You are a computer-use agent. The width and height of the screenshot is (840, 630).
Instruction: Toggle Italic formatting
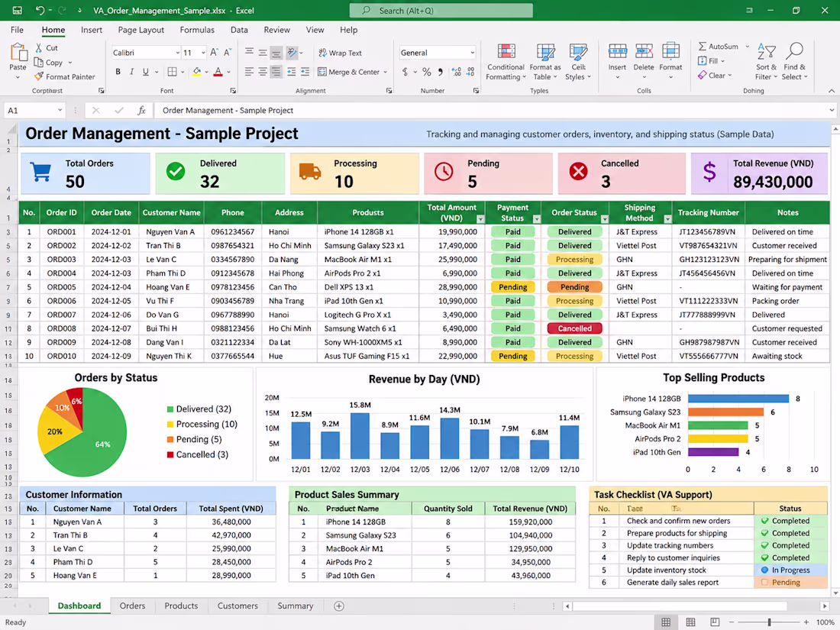pyautogui.click(x=132, y=72)
